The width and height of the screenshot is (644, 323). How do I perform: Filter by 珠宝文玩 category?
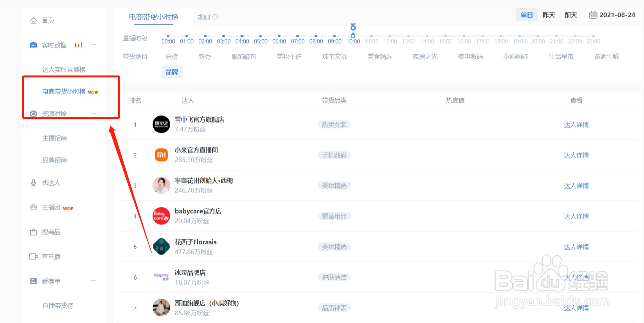335,56
